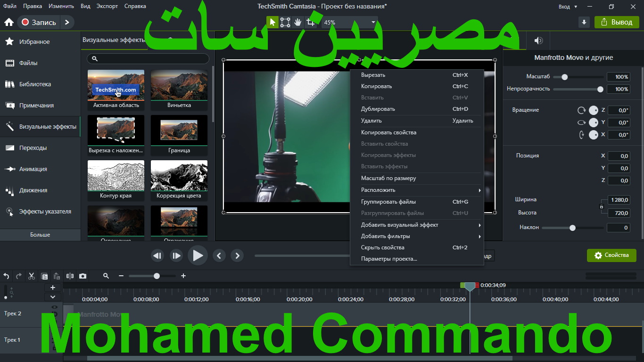Click the green Вывод export button

617,22
